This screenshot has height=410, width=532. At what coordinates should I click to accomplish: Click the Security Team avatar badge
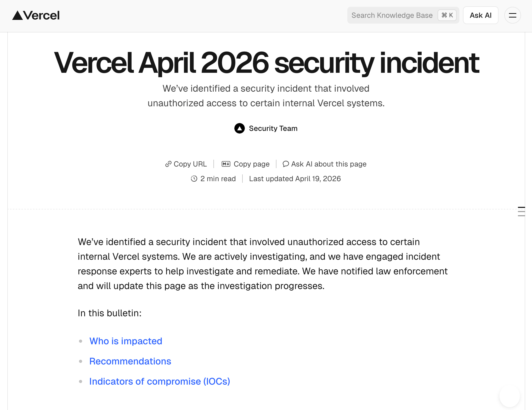coord(239,129)
